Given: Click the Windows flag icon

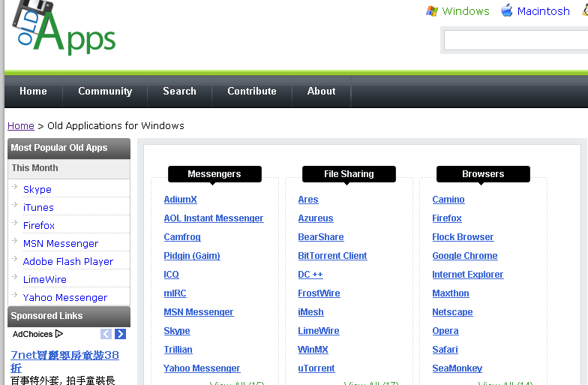Looking at the screenshot, I should pyautogui.click(x=432, y=11).
